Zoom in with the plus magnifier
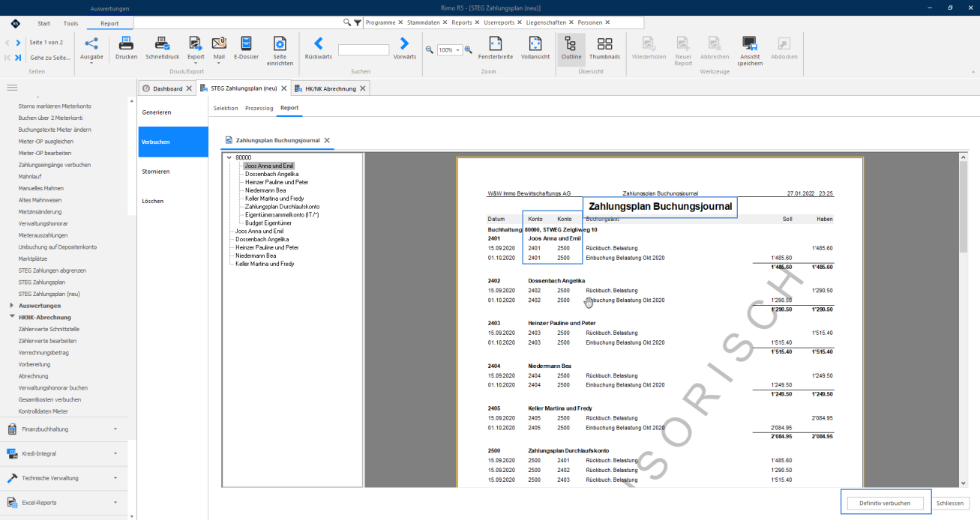Viewport: 980px width, 520px height. click(x=469, y=50)
